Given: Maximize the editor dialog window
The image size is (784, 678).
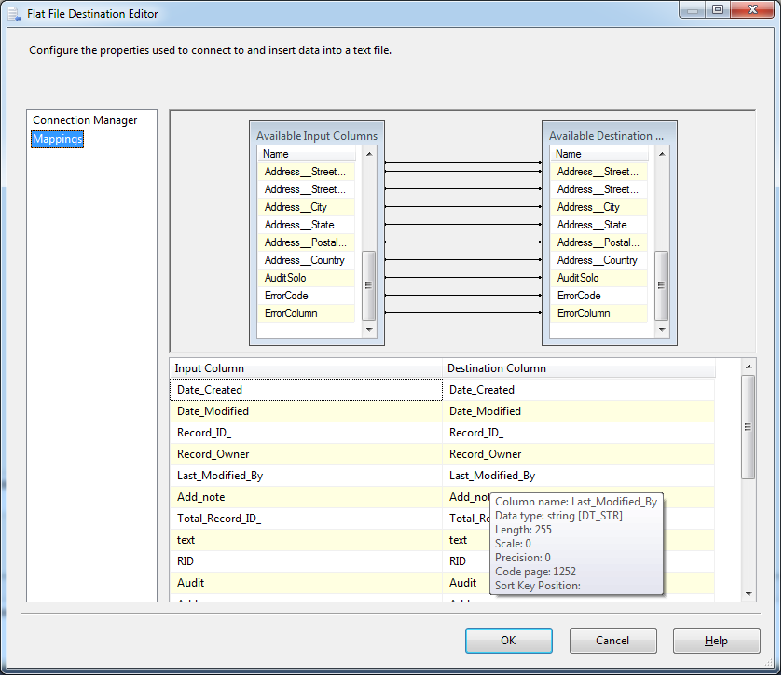Looking at the screenshot, I should pyautogui.click(x=719, y=9).
